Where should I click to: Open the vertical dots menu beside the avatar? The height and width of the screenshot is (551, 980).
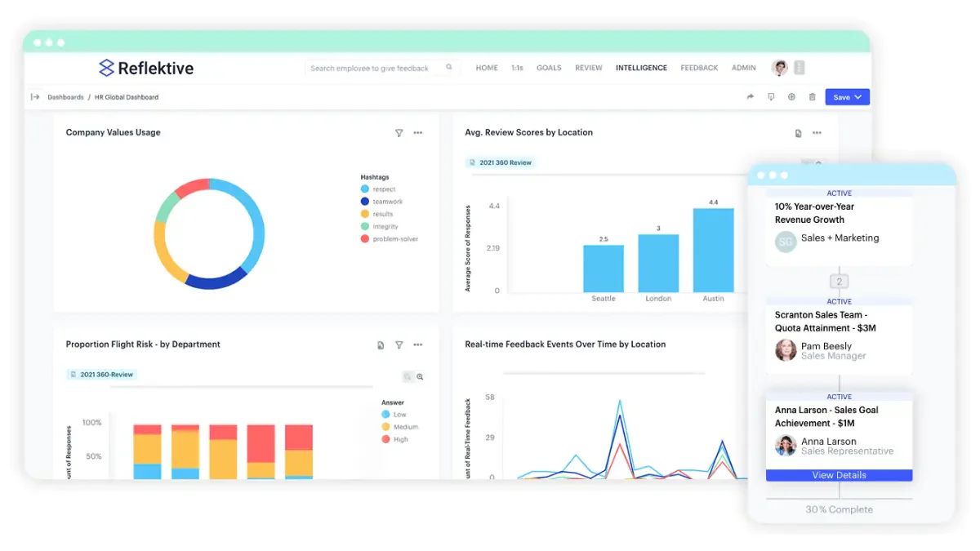800,68
